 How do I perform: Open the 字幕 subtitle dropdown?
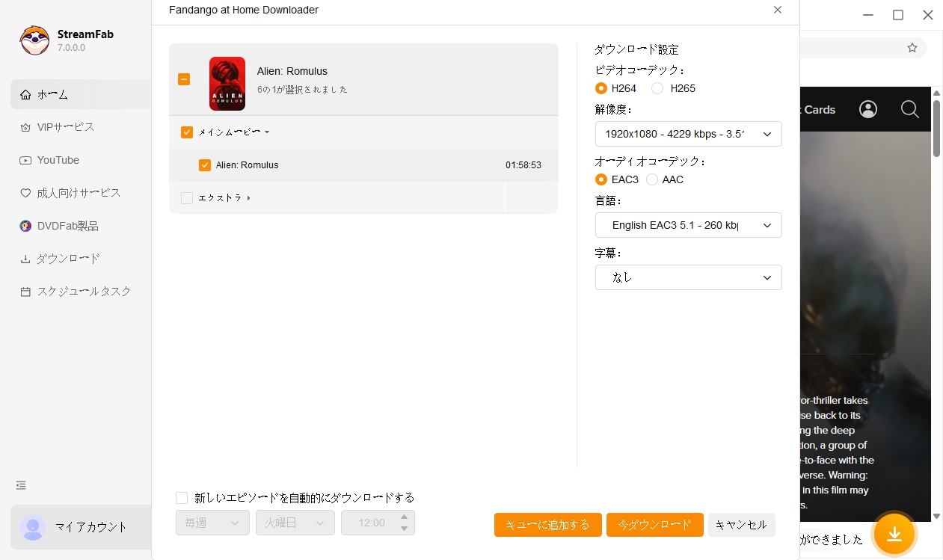coord(688,277)
